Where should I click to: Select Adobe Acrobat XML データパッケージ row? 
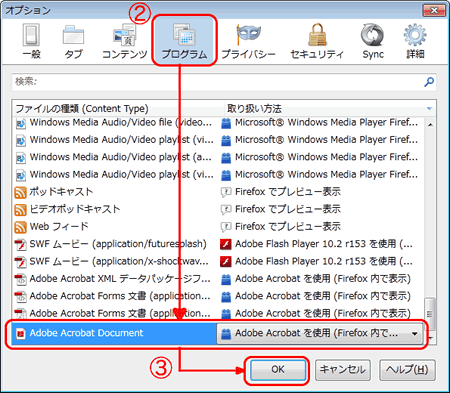click(x=218, y=278)
